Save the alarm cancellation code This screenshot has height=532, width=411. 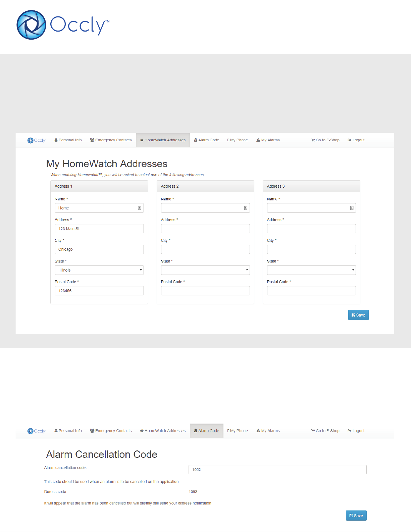(356, 516)
